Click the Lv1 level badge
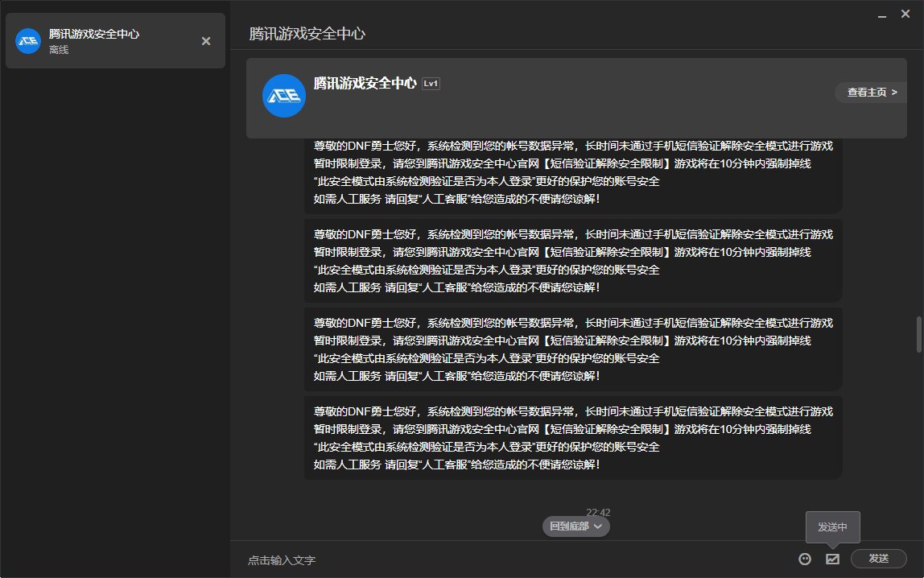924x578 pixels. [431, 84]
